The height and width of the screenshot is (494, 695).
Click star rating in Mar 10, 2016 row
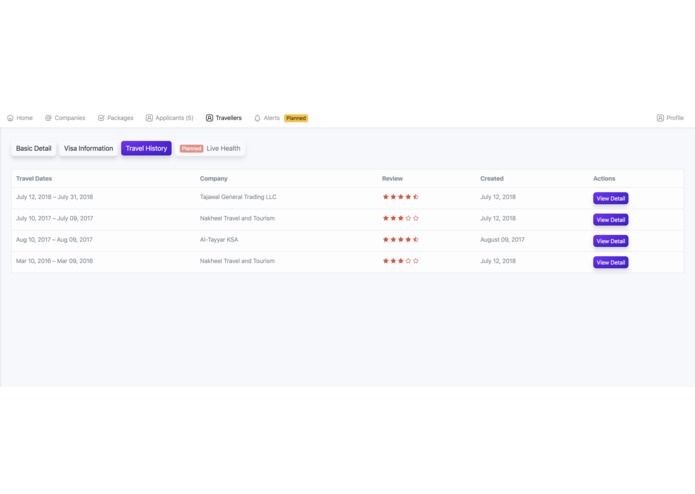[401, 261]
